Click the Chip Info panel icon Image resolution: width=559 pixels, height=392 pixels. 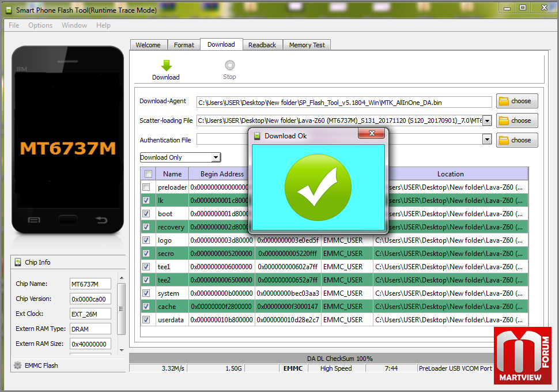point(18,262)
